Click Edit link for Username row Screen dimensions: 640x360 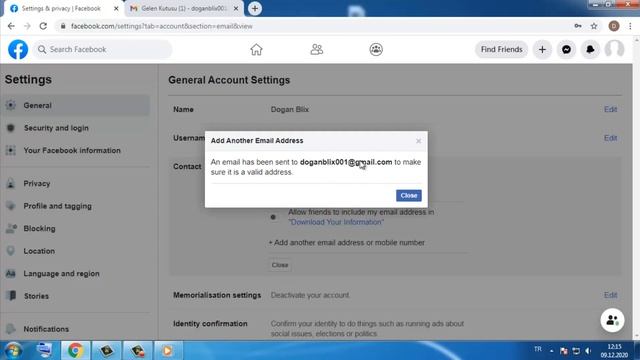pos(610,138)
